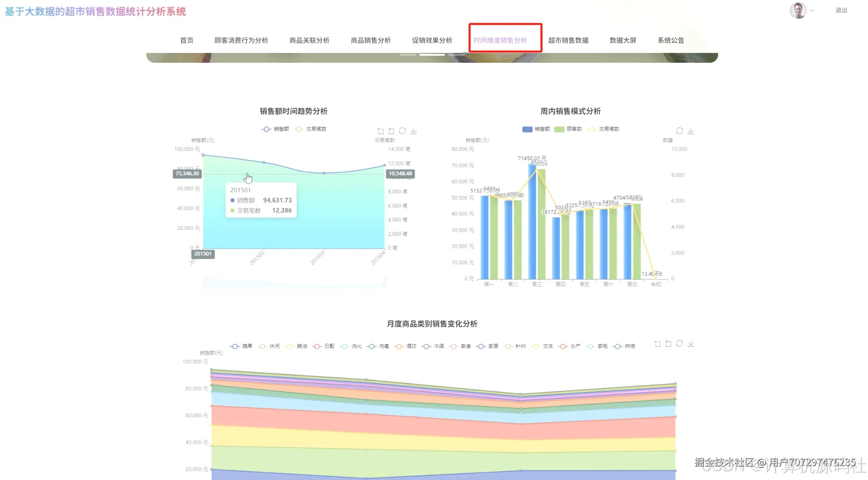The height and width of the screenshot is (480, 868).
Task: Toggle the 熟食 category legend
Action: (460, 346)
